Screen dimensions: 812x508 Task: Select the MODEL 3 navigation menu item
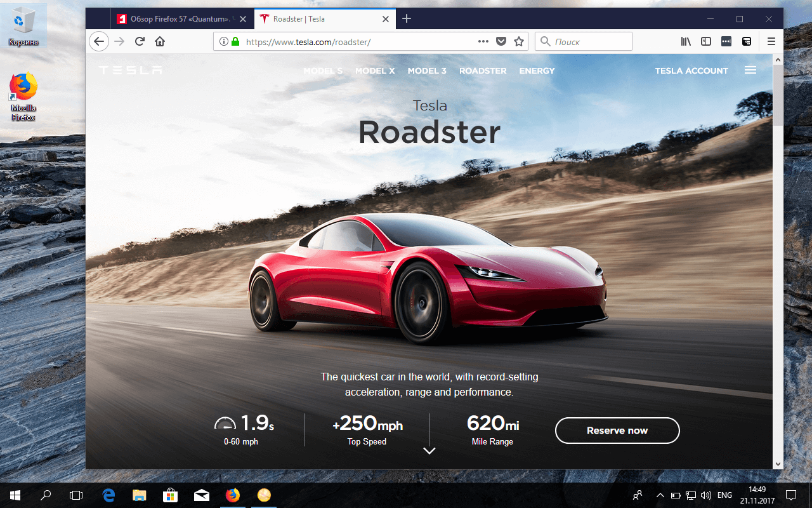(427, 70)
